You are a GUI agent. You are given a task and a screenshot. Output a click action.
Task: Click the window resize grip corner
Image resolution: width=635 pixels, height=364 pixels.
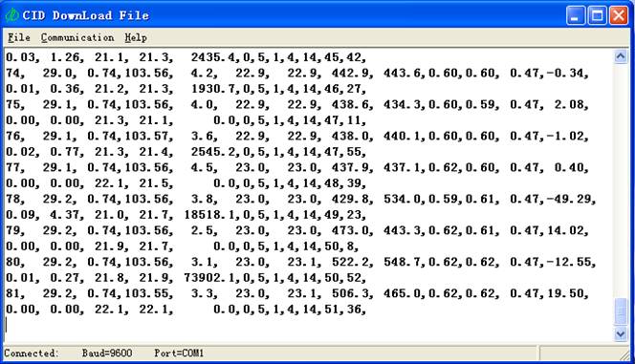tap(625, 354)
